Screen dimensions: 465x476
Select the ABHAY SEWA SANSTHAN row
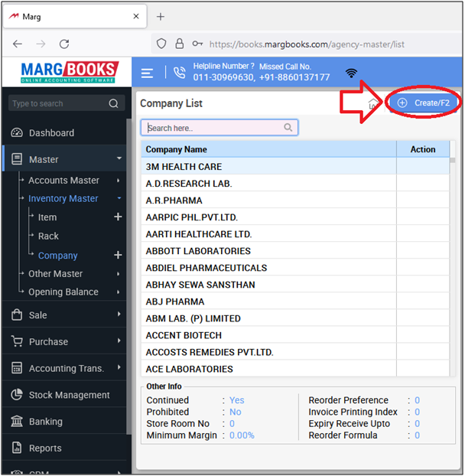click(295, 285)
